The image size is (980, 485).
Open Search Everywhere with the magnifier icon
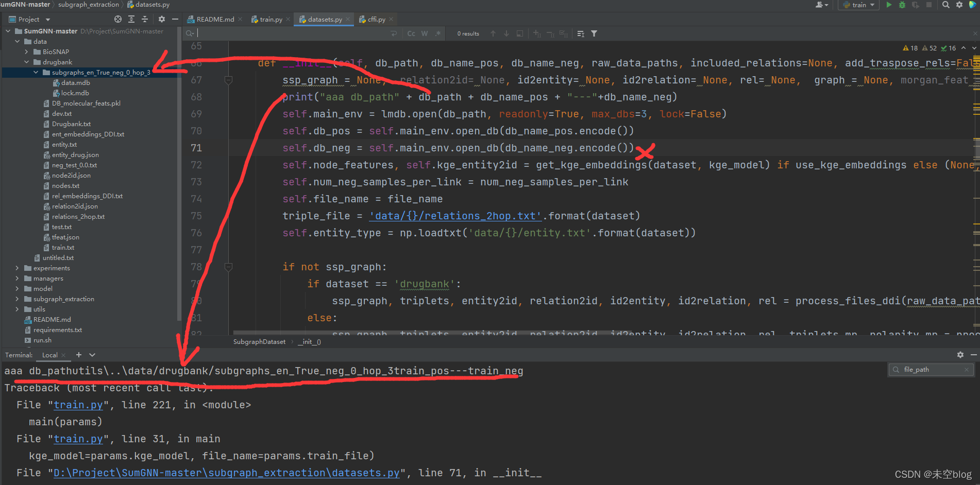946,5
